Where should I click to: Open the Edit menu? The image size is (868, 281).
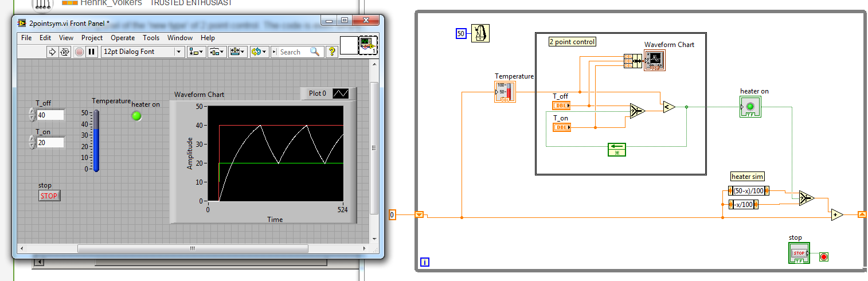[x=45, y=38]
